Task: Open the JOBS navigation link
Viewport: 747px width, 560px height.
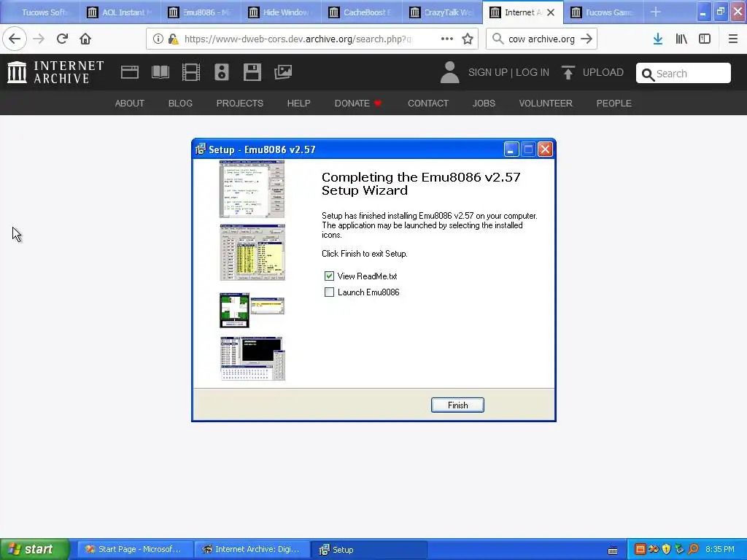Action: click(484, 104)
